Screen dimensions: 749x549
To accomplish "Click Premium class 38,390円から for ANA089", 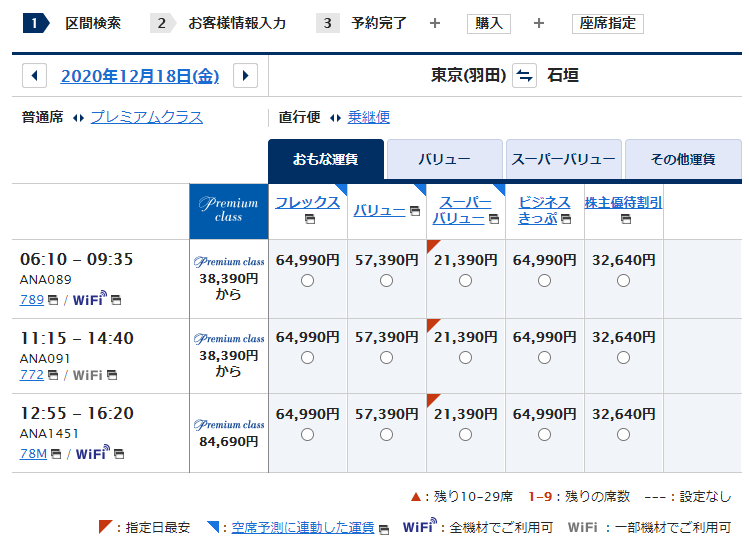I will (229, 279).
